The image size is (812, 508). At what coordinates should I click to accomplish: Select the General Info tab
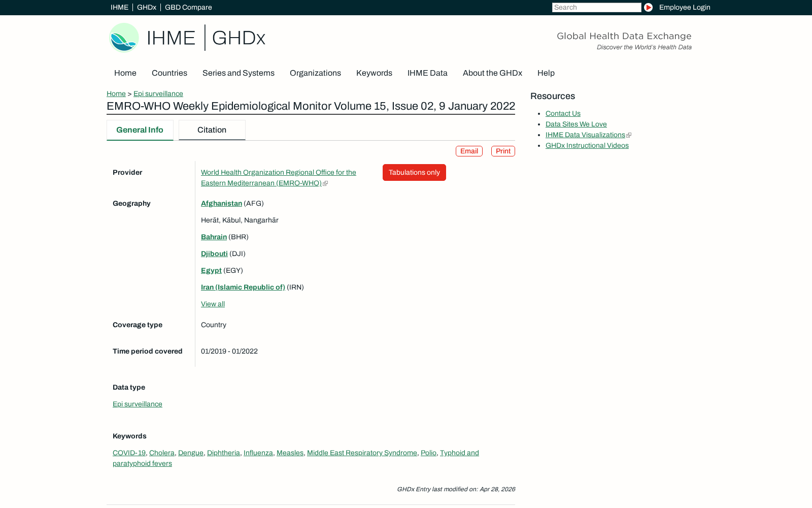[140, 130]
